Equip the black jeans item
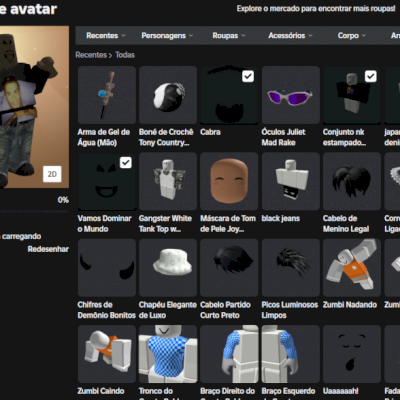This screenshot has width=400, height=400. pos(291,181)
